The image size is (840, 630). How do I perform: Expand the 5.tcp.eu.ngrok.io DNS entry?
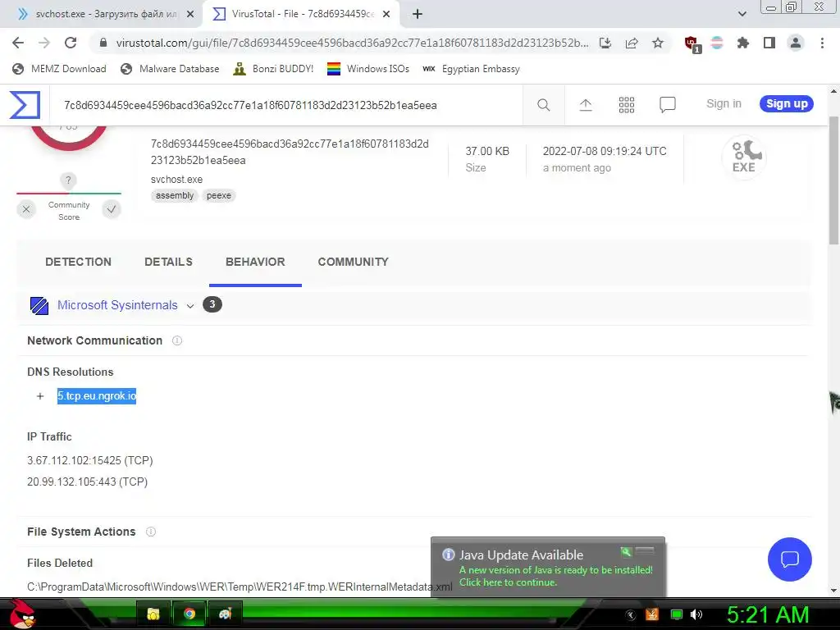coord(40,396)
